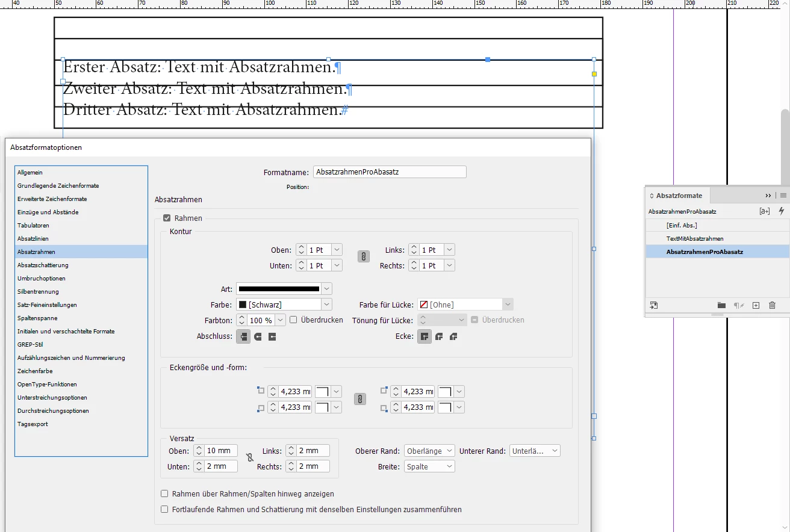This screenshot has height=532, width=790.
Task: Open the Rechts stroke weight dropdown
Action: (x=450, y=265)
